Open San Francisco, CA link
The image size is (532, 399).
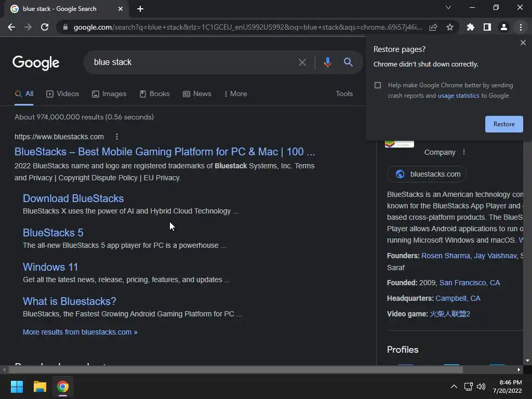tap(470, 283)
